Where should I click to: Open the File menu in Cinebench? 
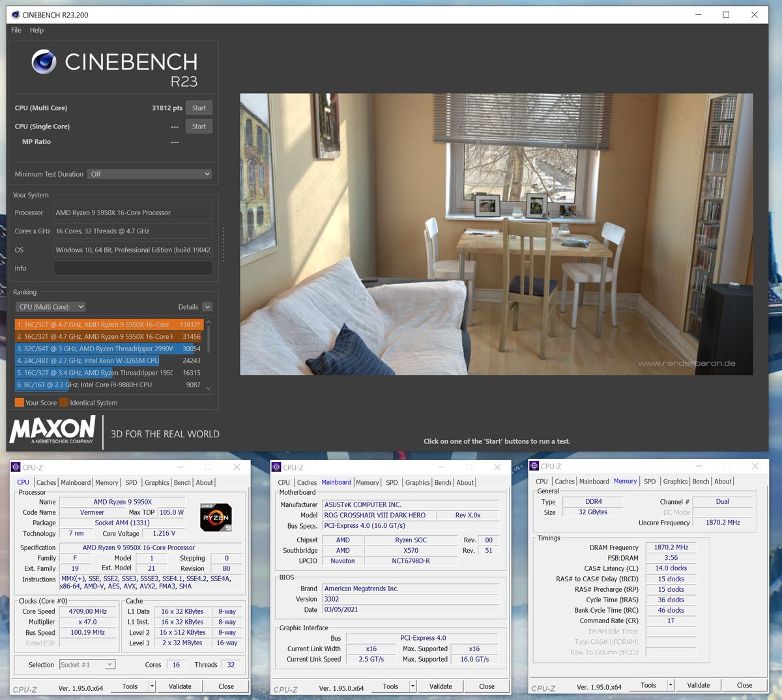[x=16, y=30]
